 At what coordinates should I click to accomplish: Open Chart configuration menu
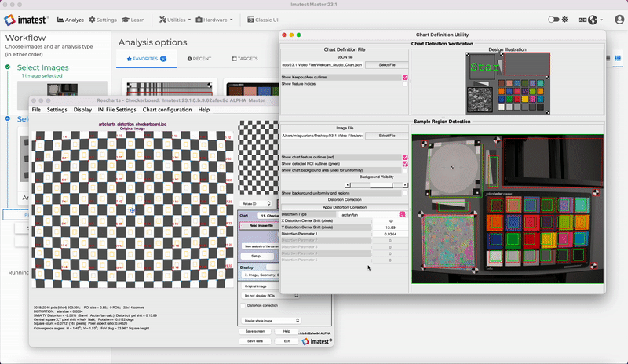tap(167, 110)
